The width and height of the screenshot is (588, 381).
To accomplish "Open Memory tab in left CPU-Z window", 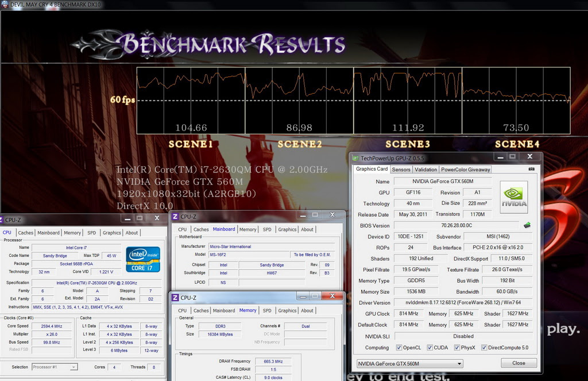I will click(72, 233).
